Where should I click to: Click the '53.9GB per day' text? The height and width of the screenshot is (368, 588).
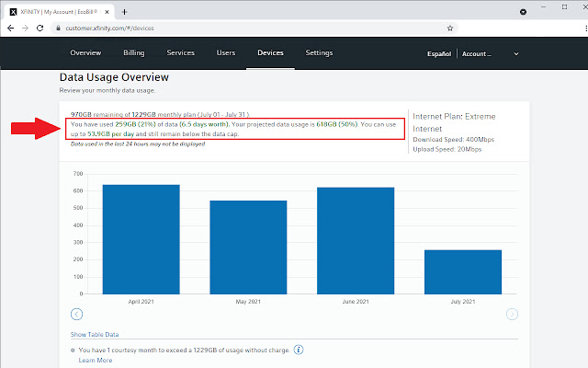(x=110, y=134)
